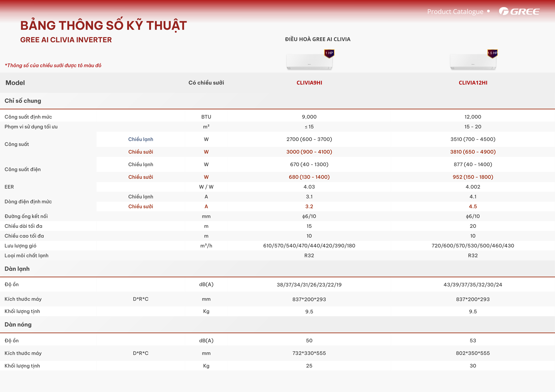The width and height of the screenshot is (555, 392).
Task: Click the Dàn nóng section header
Action: [18, 325]
